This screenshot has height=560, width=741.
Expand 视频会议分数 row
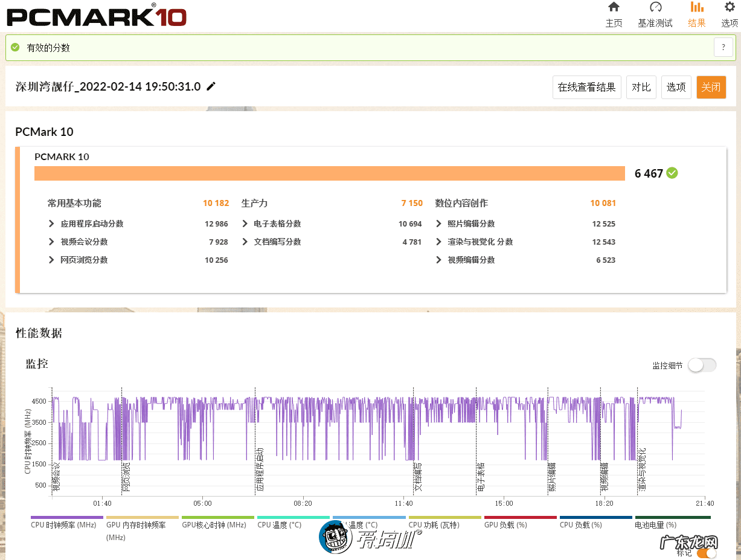51,242
